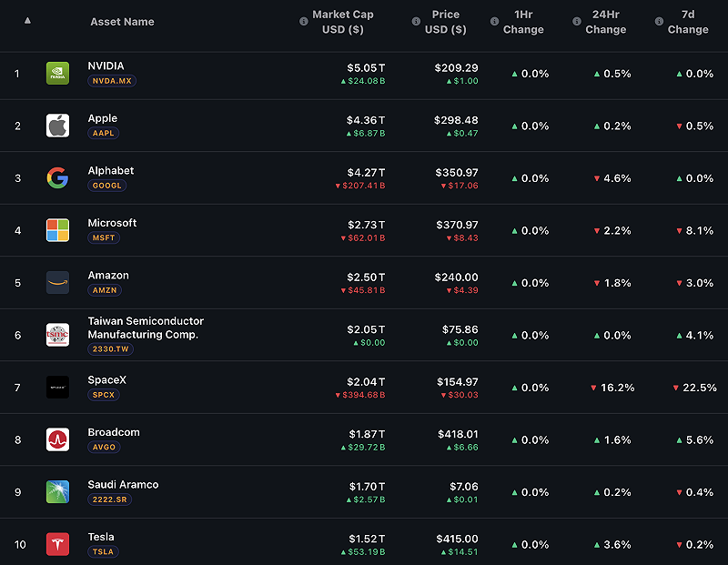Viewport: 728px width, 565px height.
Task: Click the NVIDIA logo icon
Action: click(x=57, y=74)
